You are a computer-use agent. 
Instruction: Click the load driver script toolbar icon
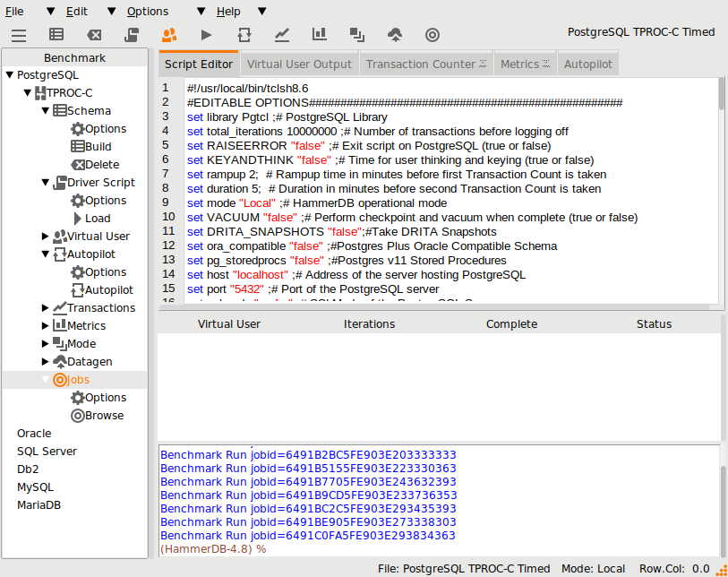point(132,35)
